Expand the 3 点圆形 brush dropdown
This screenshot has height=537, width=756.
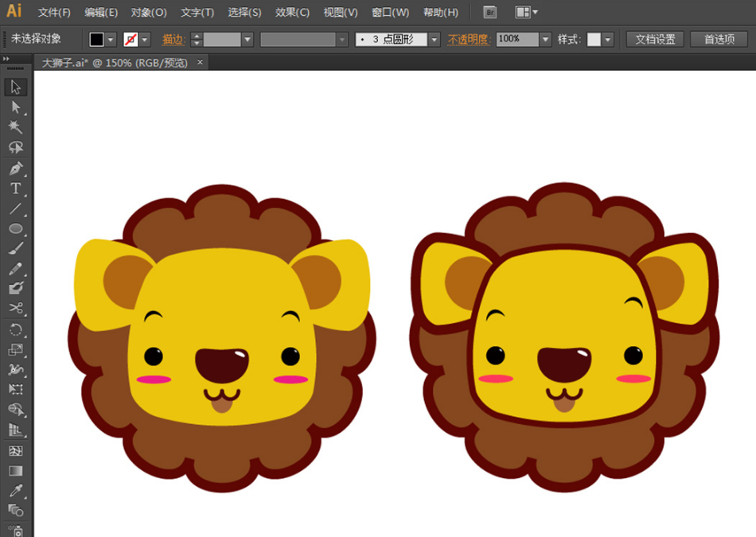point(434,40)
